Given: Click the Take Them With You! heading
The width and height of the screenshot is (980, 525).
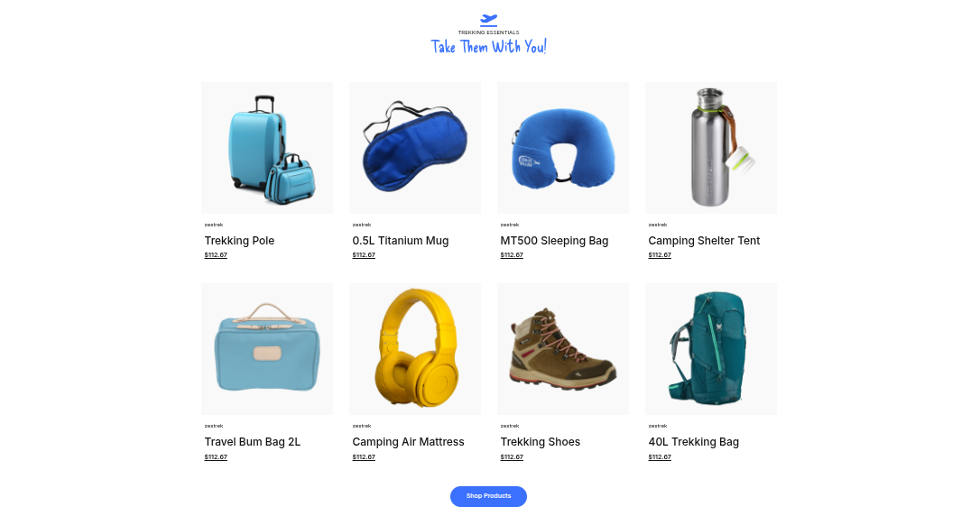Looking at the screenshot, I should click(x=488, y=47).
